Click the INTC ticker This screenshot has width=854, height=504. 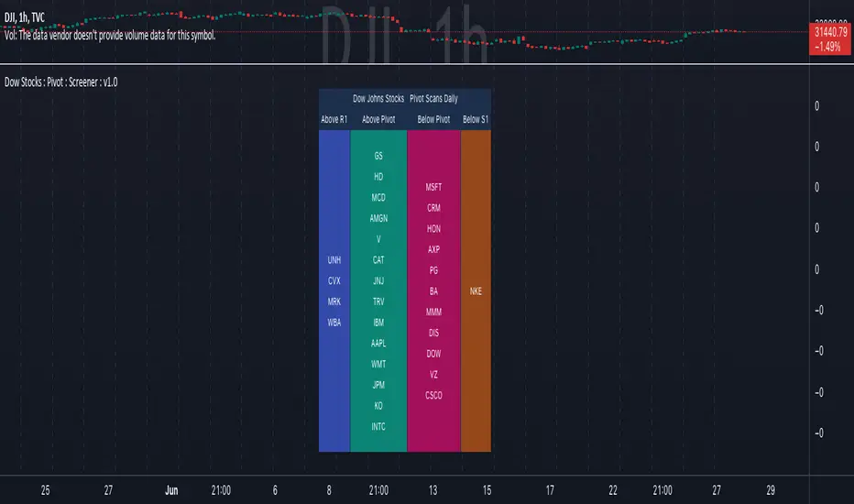tap(378, 427)
